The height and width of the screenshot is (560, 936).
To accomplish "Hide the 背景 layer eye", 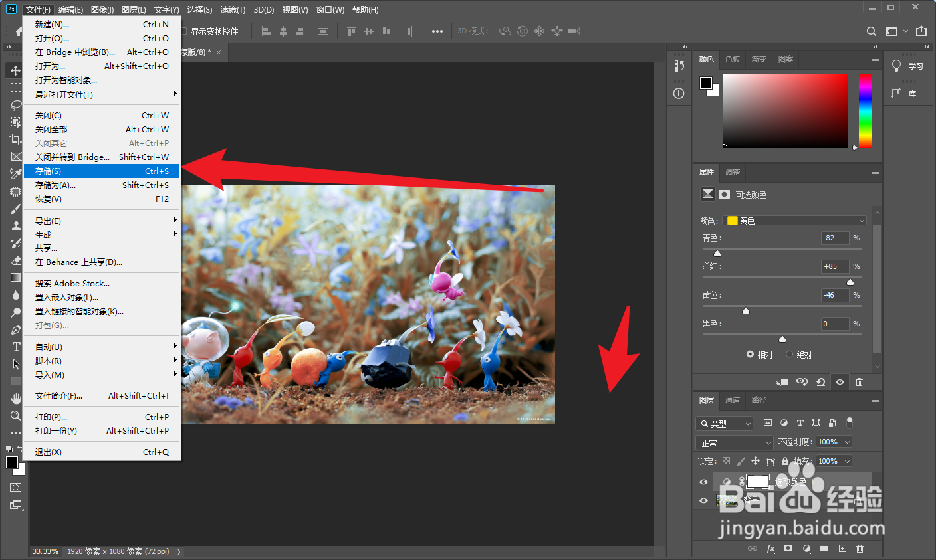I will click(x=703, y=501).
